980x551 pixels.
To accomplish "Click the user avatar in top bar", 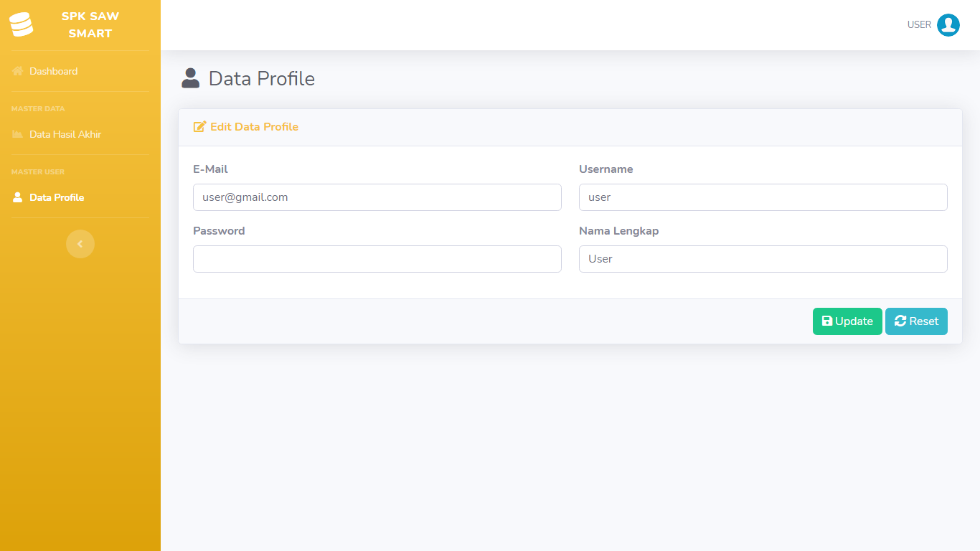I will [948, 25].
